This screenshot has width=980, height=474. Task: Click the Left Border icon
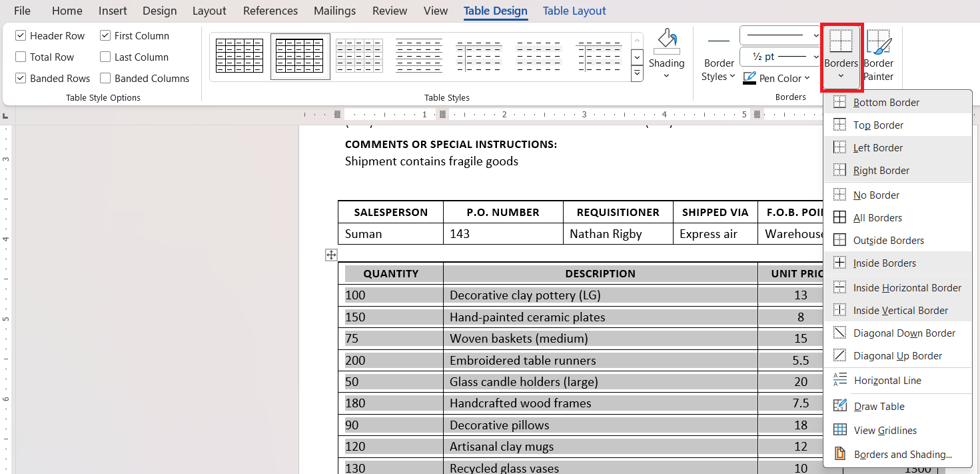pyautogui.click(x=840, y=148)
